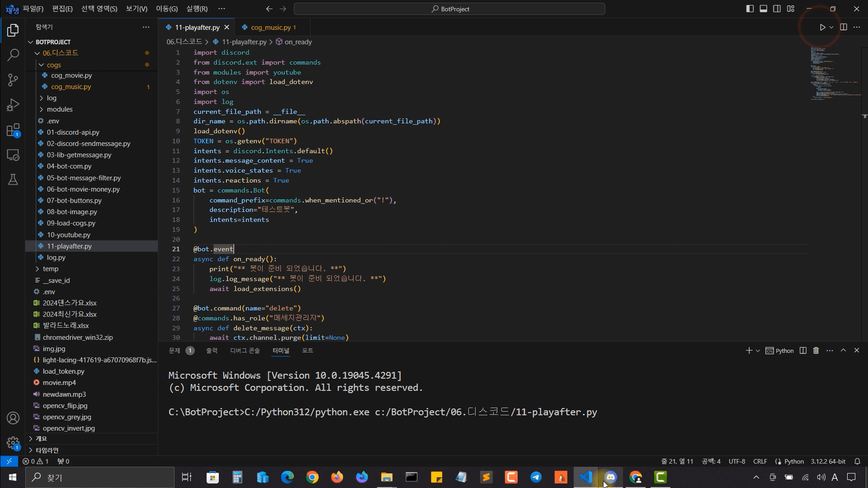
Task: Split the editor right
Action: tap(844, 27)
